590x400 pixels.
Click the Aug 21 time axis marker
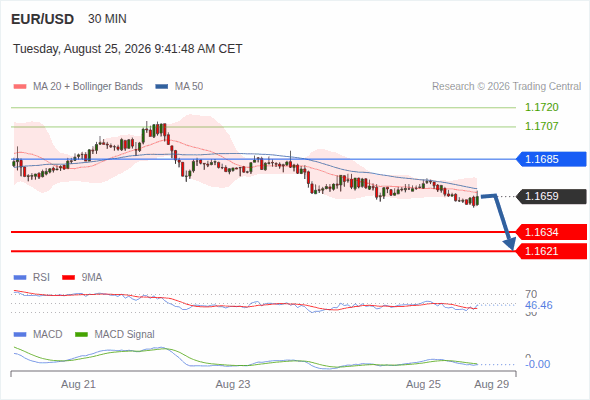(78, 384)
